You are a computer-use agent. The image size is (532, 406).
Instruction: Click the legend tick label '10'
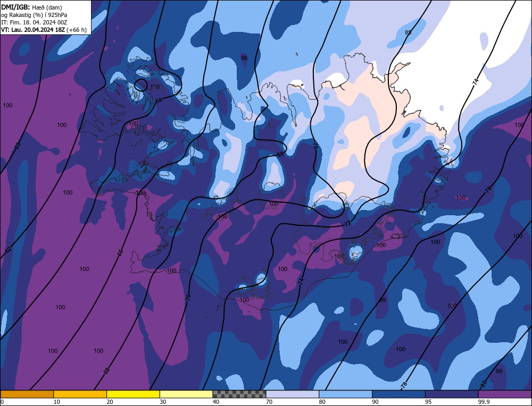click(57, 402)
